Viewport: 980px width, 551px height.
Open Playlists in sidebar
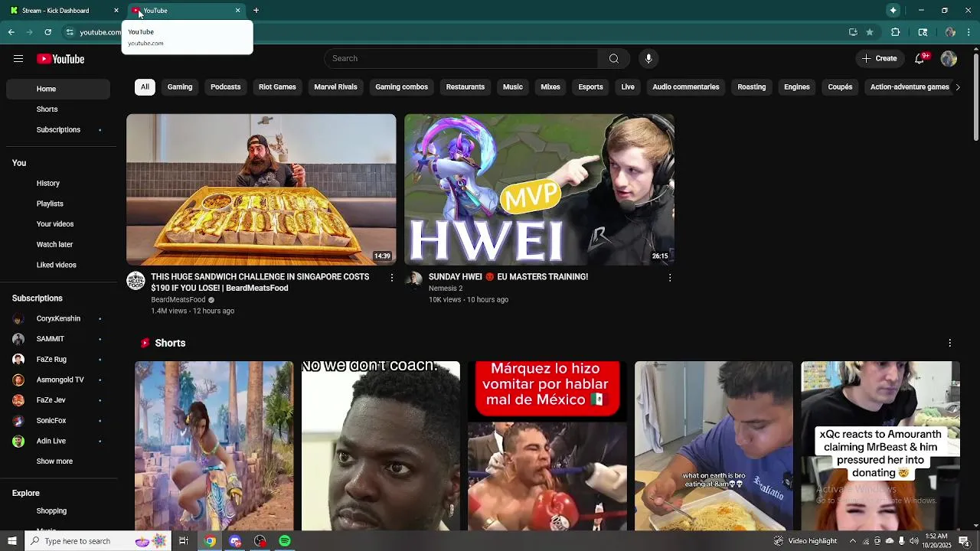(x=58, y=204)
